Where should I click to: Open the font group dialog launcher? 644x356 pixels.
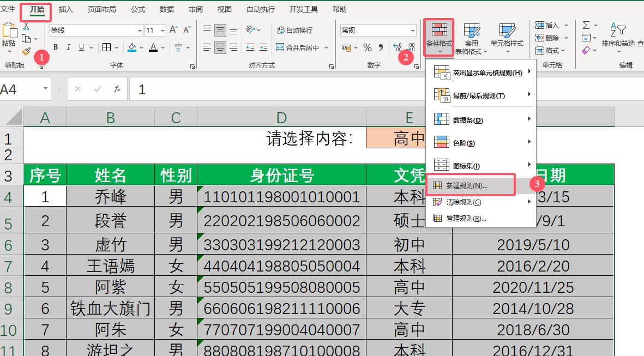pyautogui.click(x=192, y=66)
